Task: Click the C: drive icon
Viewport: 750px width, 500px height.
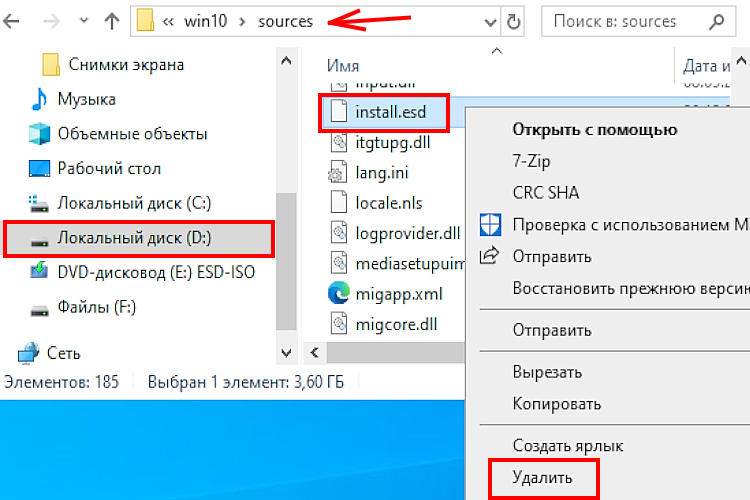Action: [x=39, y=203]
